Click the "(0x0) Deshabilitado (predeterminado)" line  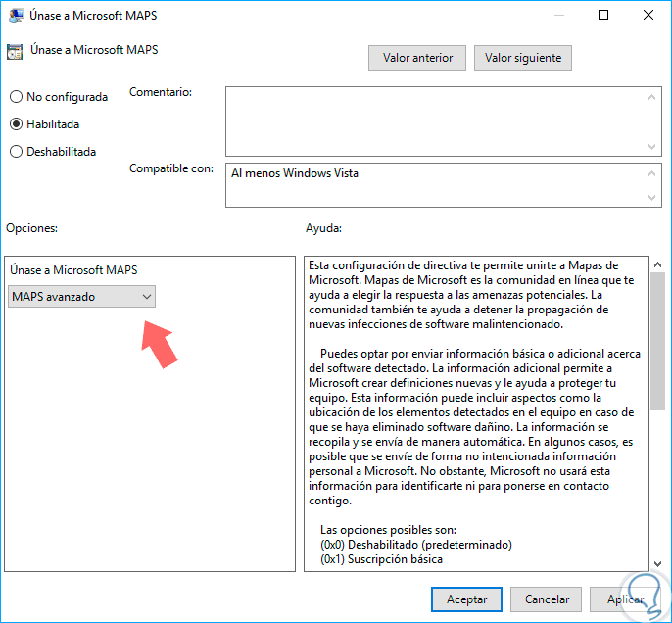(x=416, y=545)
